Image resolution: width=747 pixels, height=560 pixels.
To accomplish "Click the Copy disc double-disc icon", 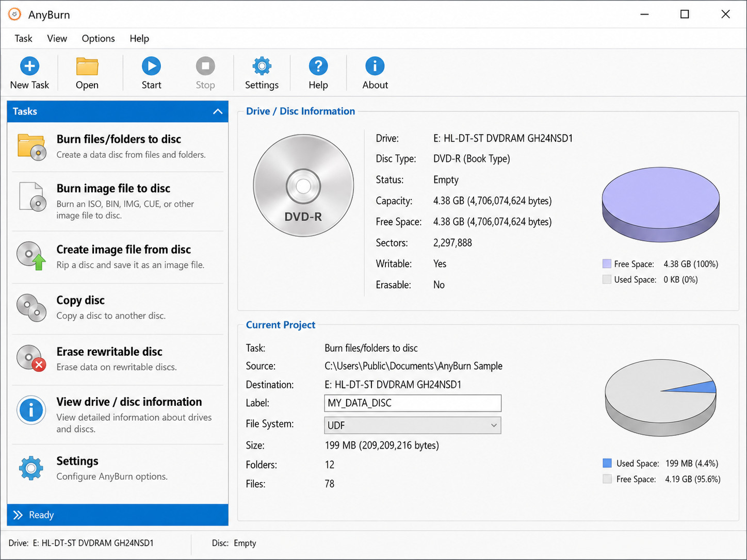I will click(x=31, y=308).
